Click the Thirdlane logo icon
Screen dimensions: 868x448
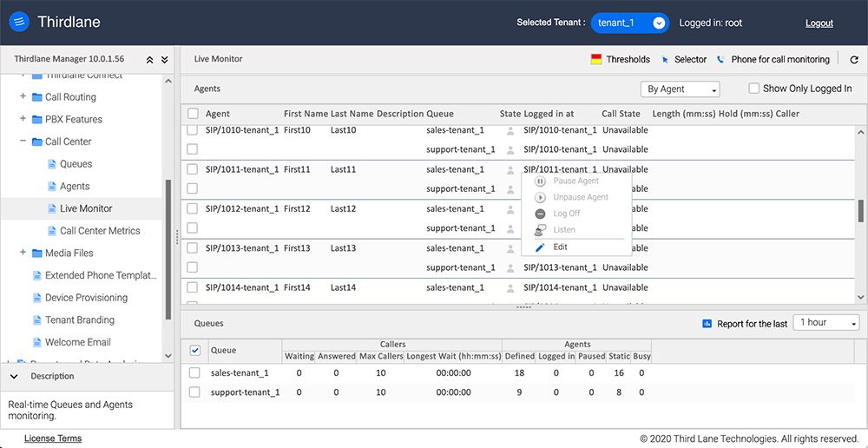click(x=20, y=23)
